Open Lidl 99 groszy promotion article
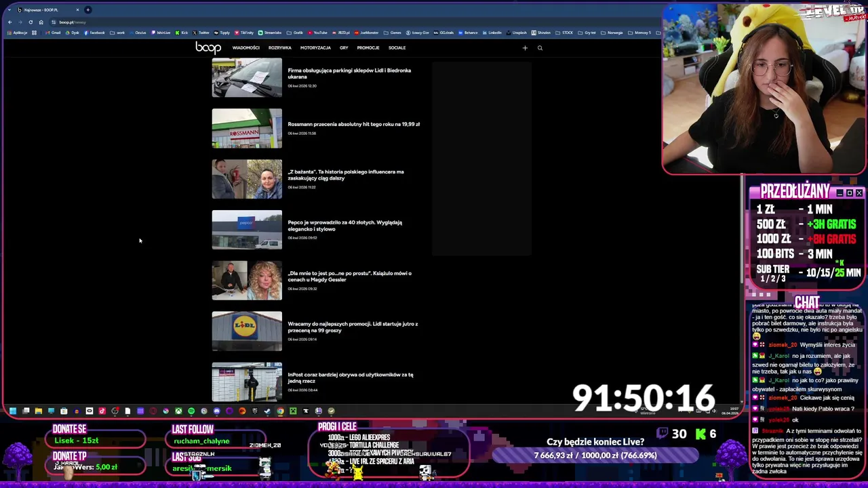 pos(353,327)
